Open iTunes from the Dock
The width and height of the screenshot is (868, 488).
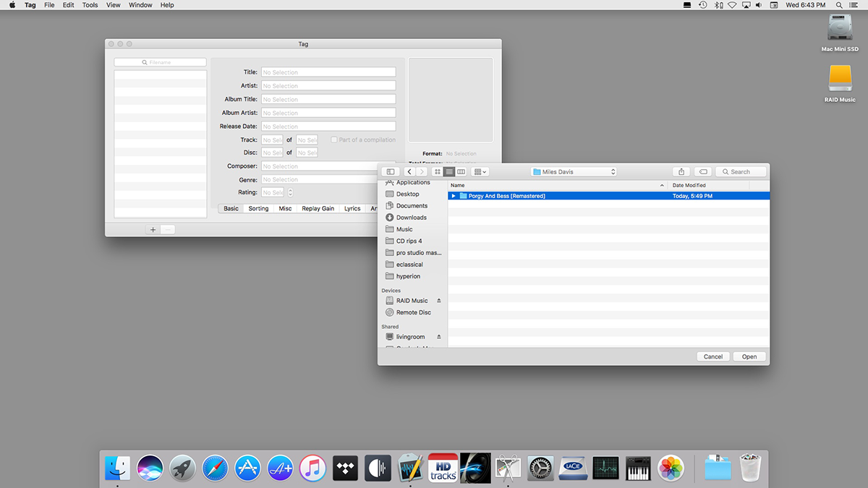(312, 468)
